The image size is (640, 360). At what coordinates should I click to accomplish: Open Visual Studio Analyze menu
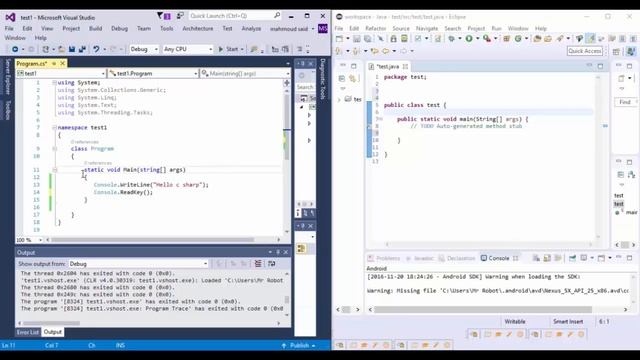click(x=251, y=29)
